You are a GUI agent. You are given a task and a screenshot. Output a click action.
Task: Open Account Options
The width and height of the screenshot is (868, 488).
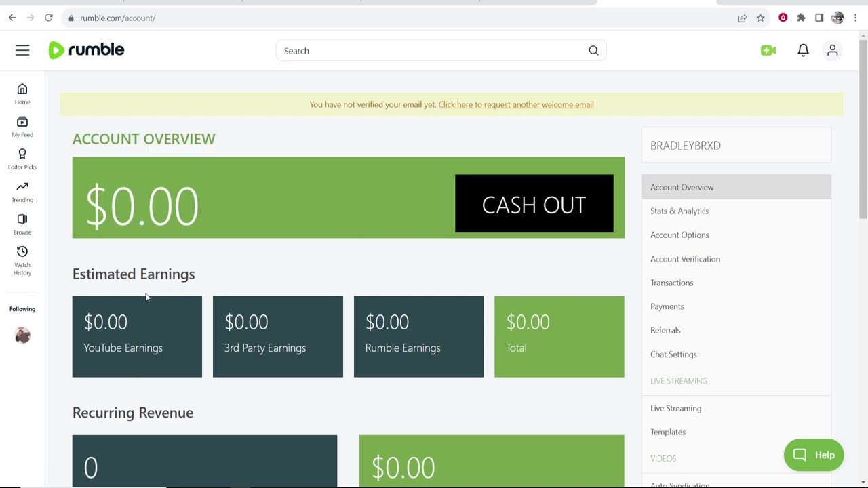coord(736,235)
